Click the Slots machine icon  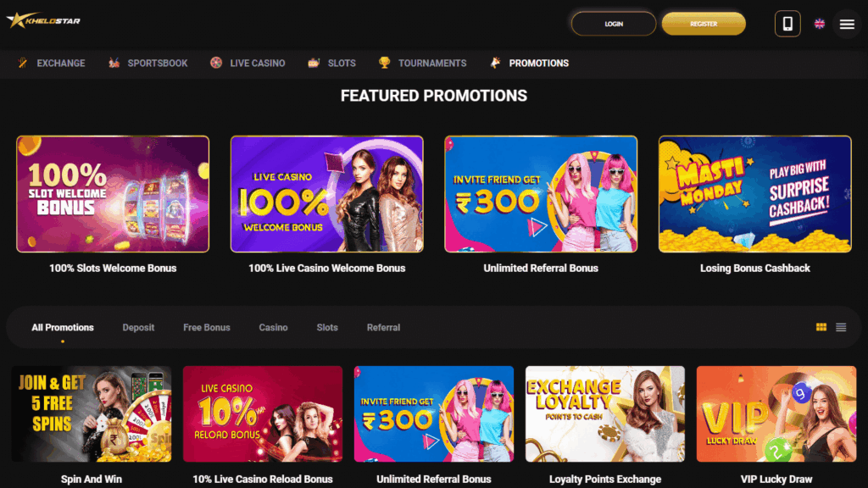coord(314,63)
